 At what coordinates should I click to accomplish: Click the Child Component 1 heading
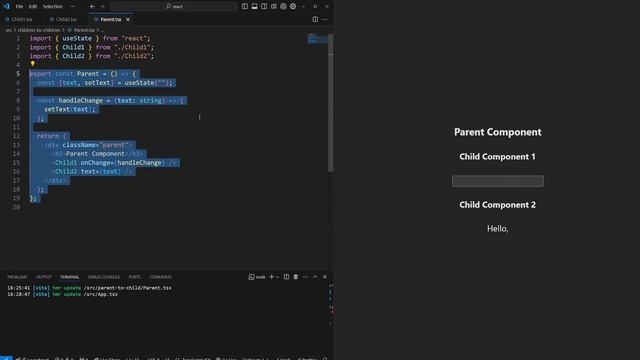pyautogui.click(x=497, y=157)
